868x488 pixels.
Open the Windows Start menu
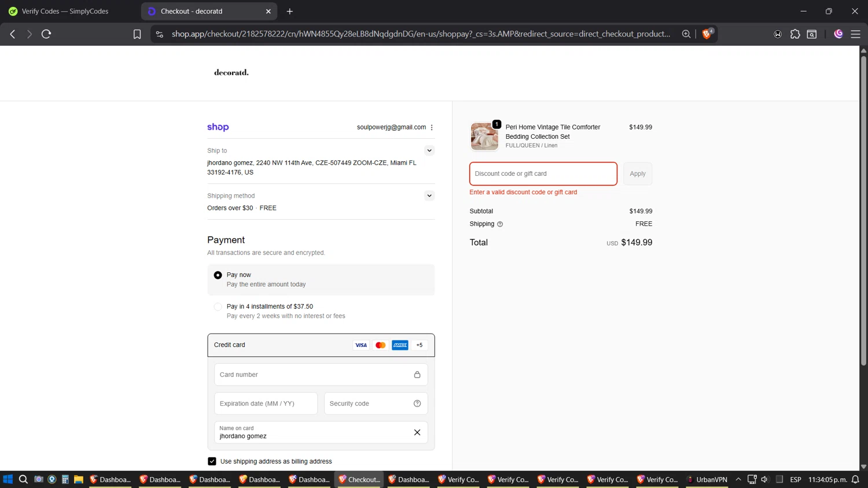[8, 479]
